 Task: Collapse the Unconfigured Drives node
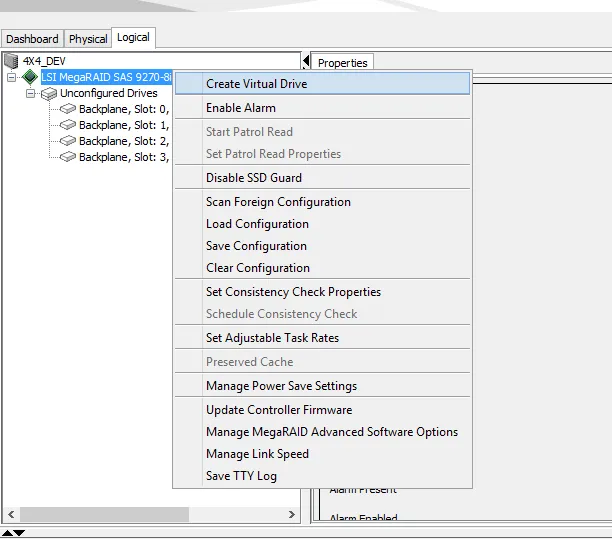coord(30,93)
